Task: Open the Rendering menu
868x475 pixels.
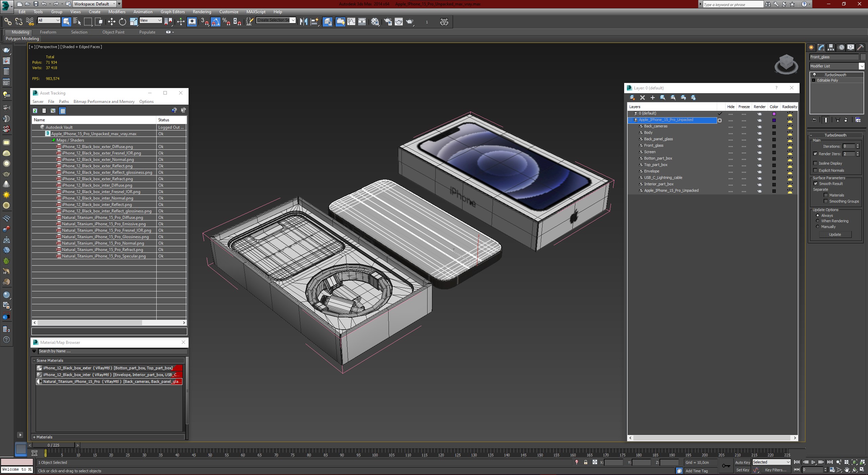Action: coord(202,12)
